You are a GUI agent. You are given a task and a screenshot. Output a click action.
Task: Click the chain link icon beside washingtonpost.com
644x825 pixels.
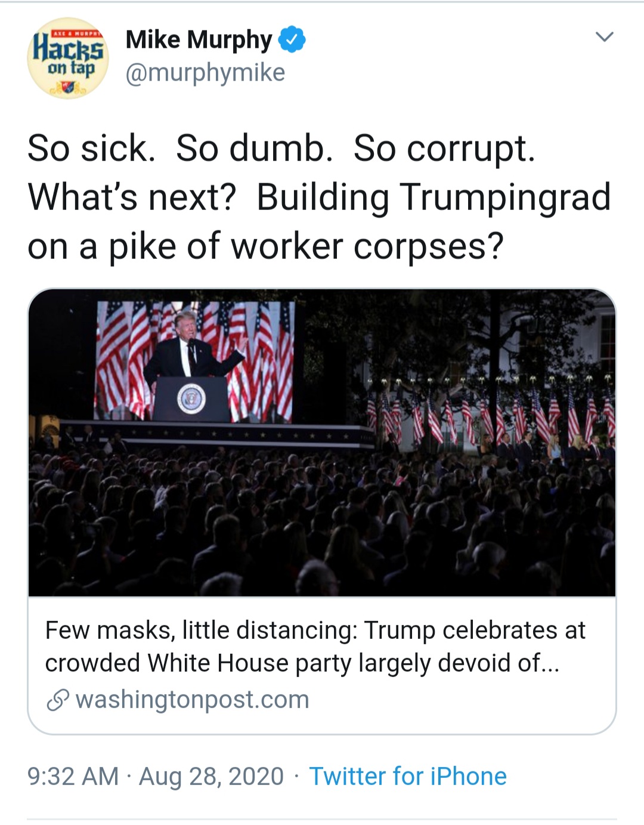pos(58,700)
